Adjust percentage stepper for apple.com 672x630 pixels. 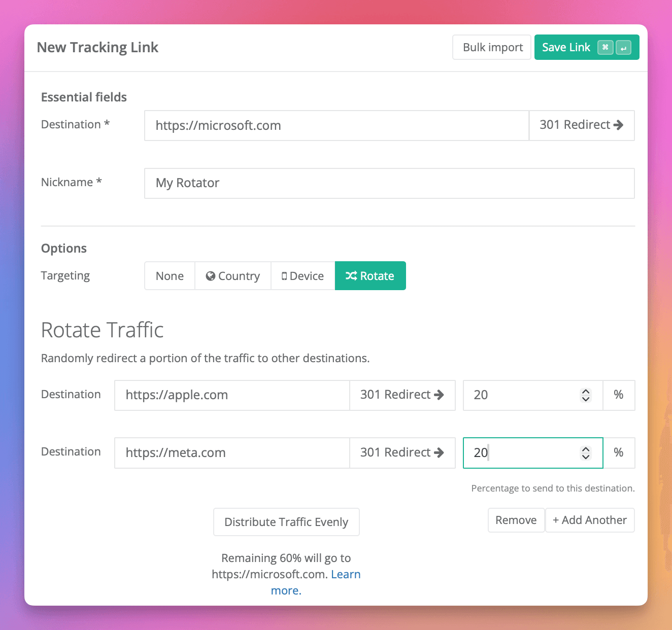click(586, 395)
